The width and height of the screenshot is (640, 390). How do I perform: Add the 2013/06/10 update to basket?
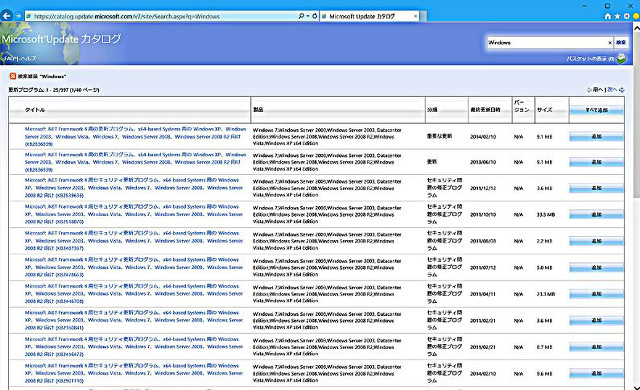point(596,162)
